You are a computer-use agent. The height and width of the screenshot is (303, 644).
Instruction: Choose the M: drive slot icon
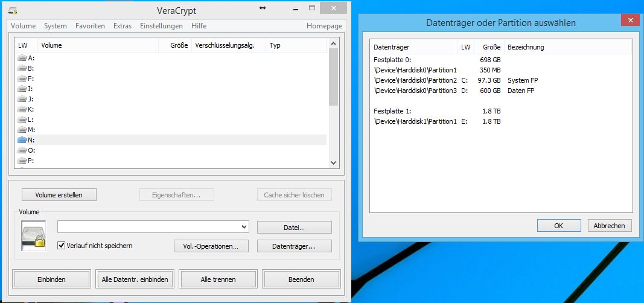point(22,130)
